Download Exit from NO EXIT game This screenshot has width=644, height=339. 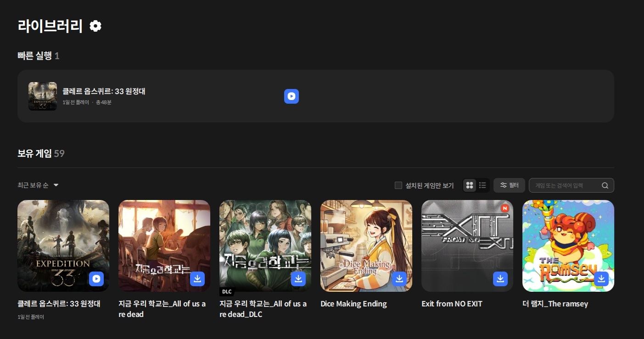click(500, 279)
